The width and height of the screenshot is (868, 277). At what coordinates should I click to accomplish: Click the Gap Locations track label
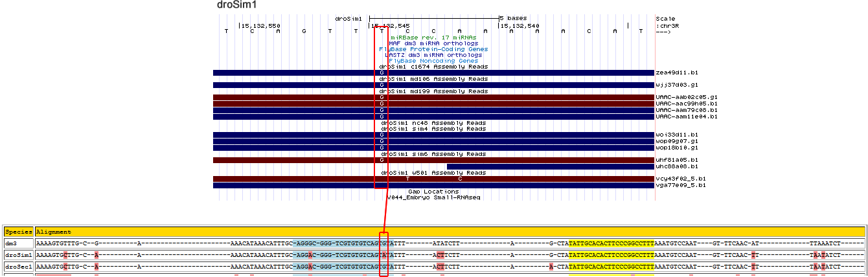[433, 192]
